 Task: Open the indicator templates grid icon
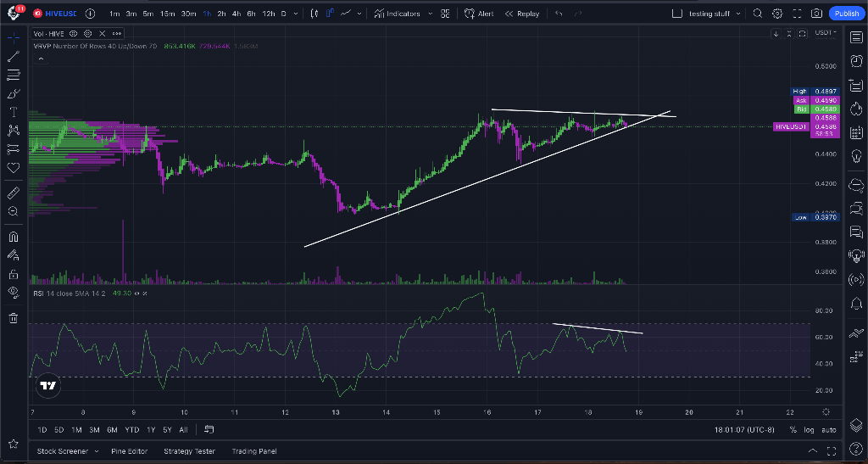click(x=445, y=14)
